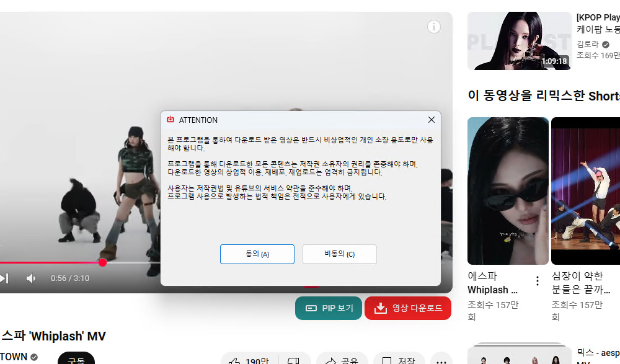Mute the video volume
This screenshot has height=364, width=620.
(x=30, y=278)
